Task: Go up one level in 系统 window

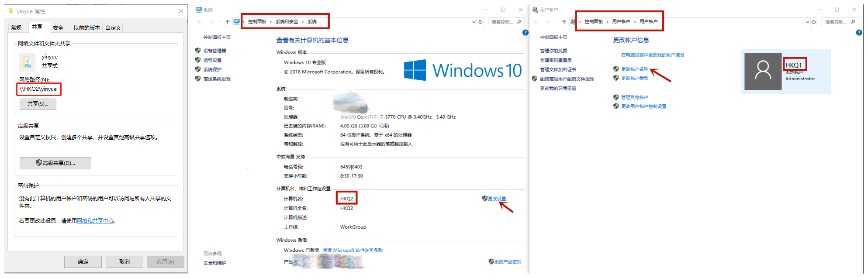Action: (x=227, y=22)
